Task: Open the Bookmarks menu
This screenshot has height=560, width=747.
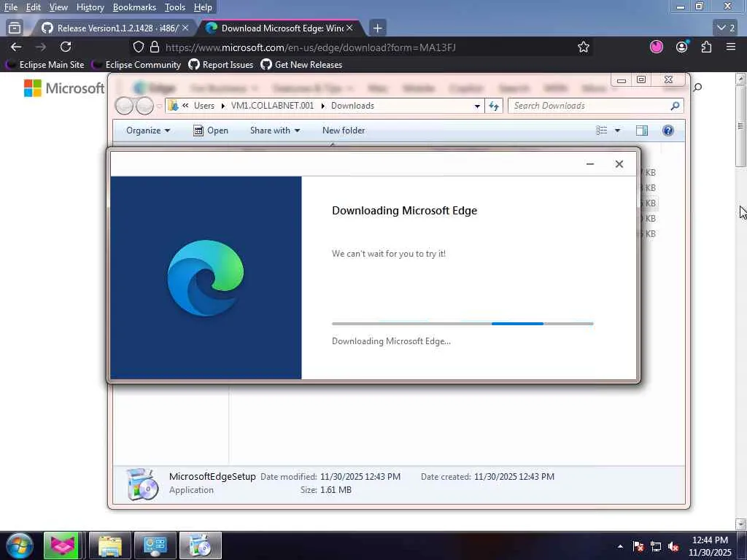Action: pyautogui.click(x=134, y=7)
